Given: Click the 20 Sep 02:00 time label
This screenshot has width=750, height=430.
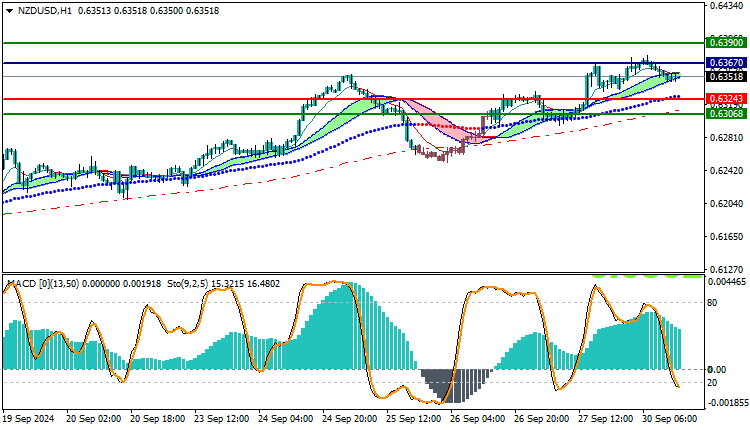Looking at the screenshot, I should [93, 419].
